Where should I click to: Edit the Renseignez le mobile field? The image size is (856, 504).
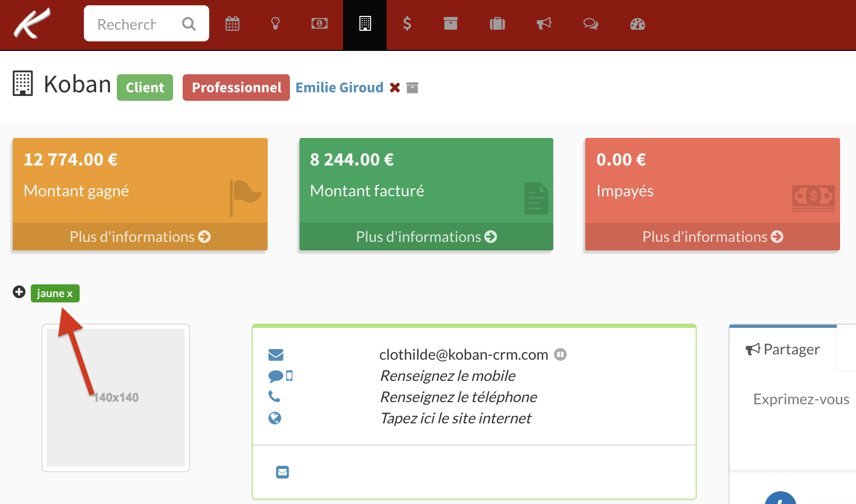pos(448,376)
